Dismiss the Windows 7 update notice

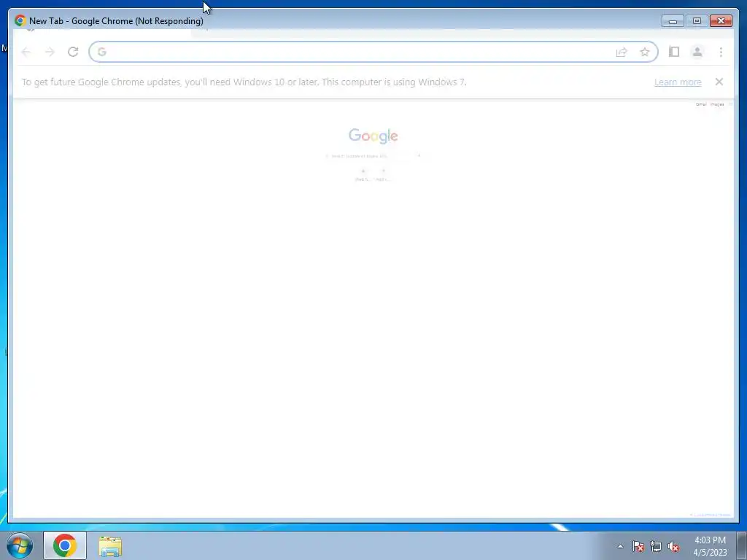(719, 82)
